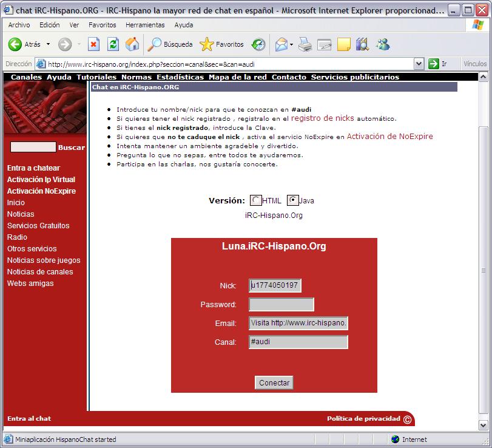Open Radio in the sidebar
The width and height of the screenshot is (492, 448).
pos(17,237)
